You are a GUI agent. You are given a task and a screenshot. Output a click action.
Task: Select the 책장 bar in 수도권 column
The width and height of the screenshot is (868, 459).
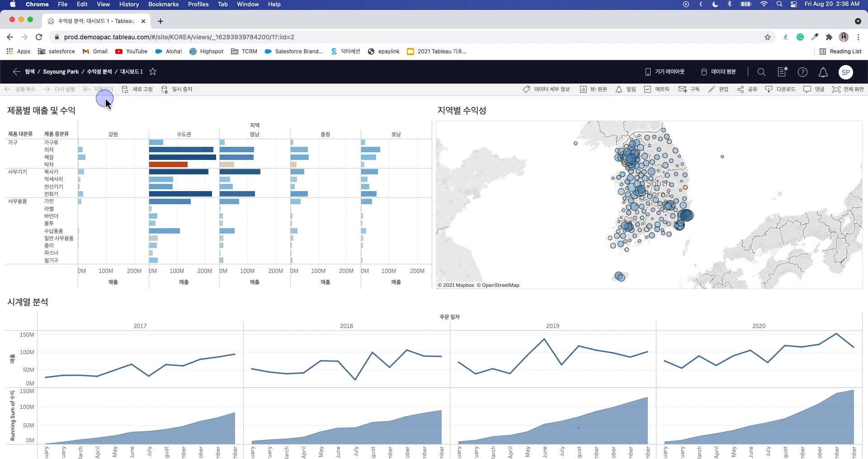click(x=183, y=157)
